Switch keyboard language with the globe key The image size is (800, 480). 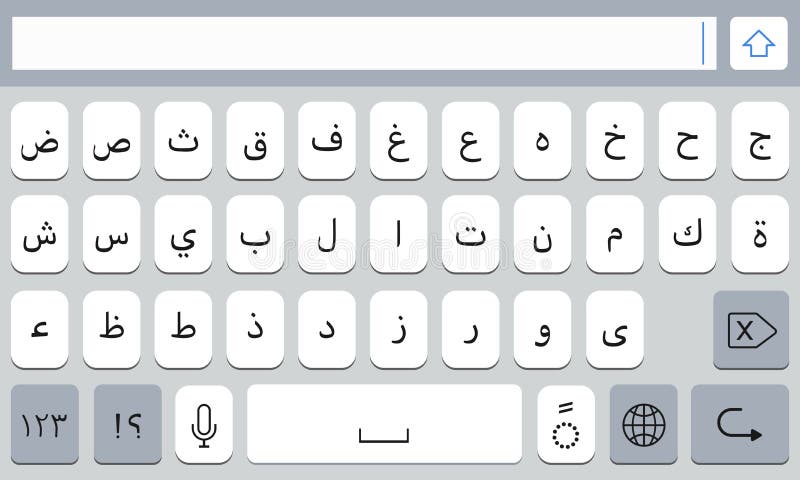pyautogui.click(x=643, y=424)
